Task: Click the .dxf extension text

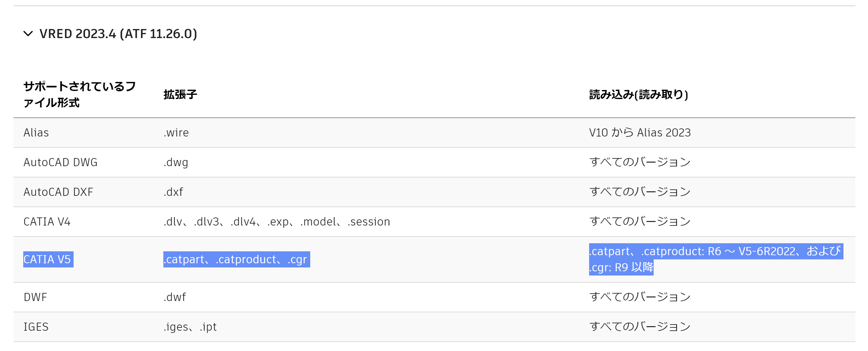Action: click(173, 192)
